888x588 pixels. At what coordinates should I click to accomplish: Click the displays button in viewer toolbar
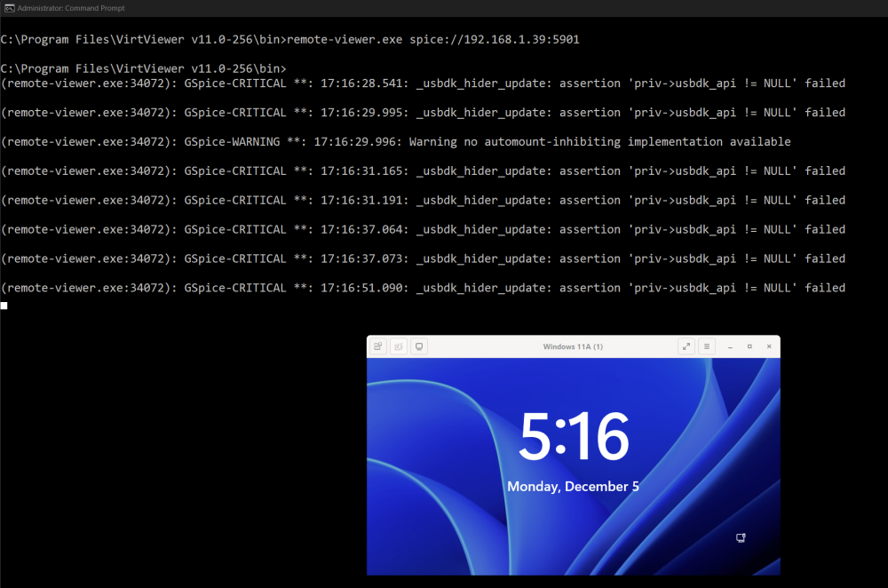click(419, 346)
